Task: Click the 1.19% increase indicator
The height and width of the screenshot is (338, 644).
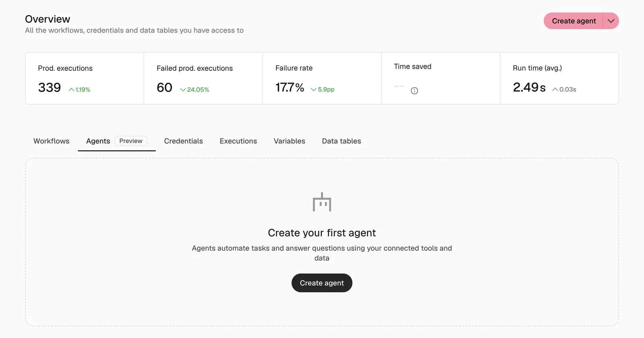Action: click(79, 89)
